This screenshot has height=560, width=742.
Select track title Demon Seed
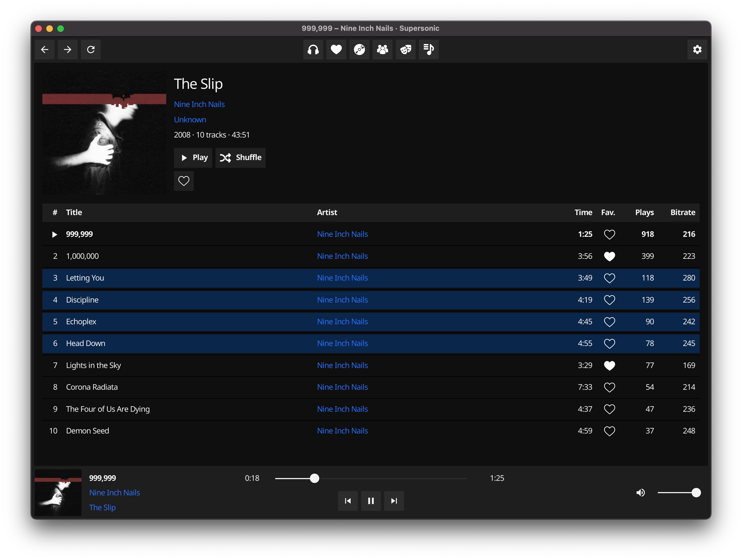point(88,431)
